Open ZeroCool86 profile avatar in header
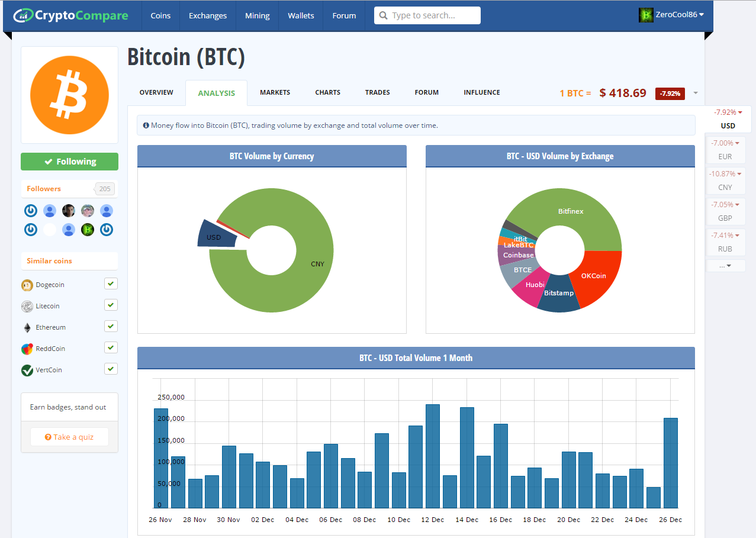 pyautogui.click(x=646, y=15)
